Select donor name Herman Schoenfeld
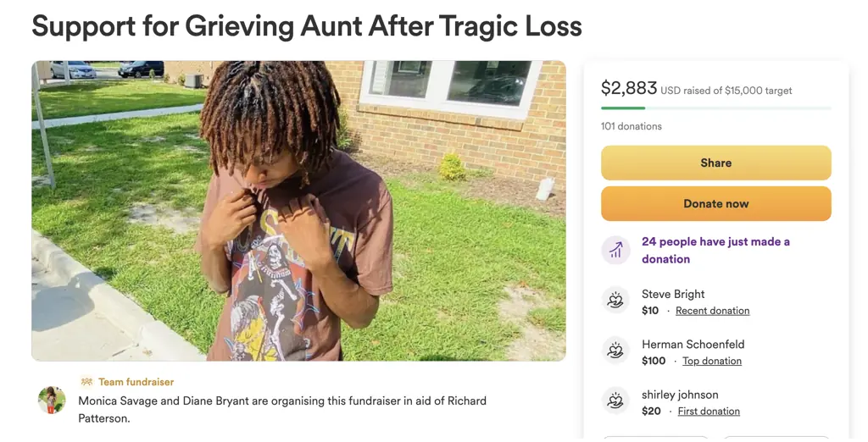This screenshot has width=868, height=442. click(x=692, y=345)
